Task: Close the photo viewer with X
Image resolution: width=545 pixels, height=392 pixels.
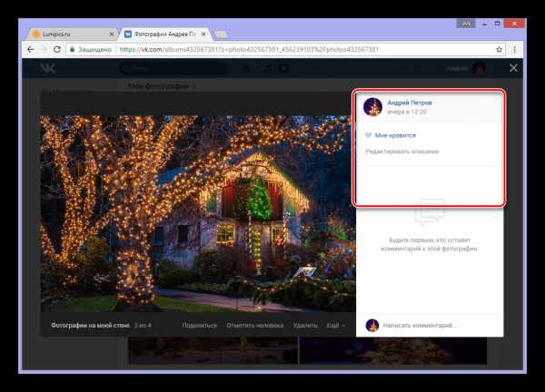Action: 513,68
